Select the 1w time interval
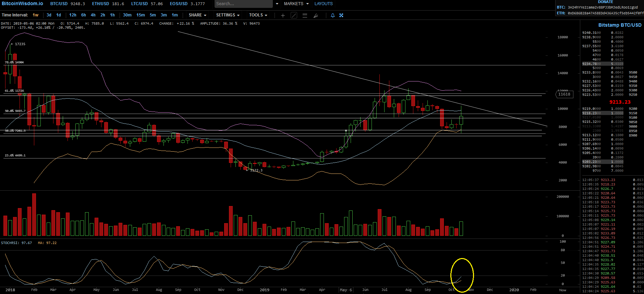Screen dimensions: 644x294 pyautogui.click(x=36, y=15)
